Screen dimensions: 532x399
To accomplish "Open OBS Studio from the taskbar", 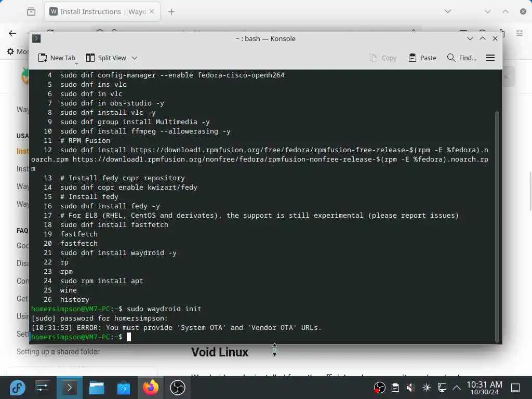I will point(178,388).
